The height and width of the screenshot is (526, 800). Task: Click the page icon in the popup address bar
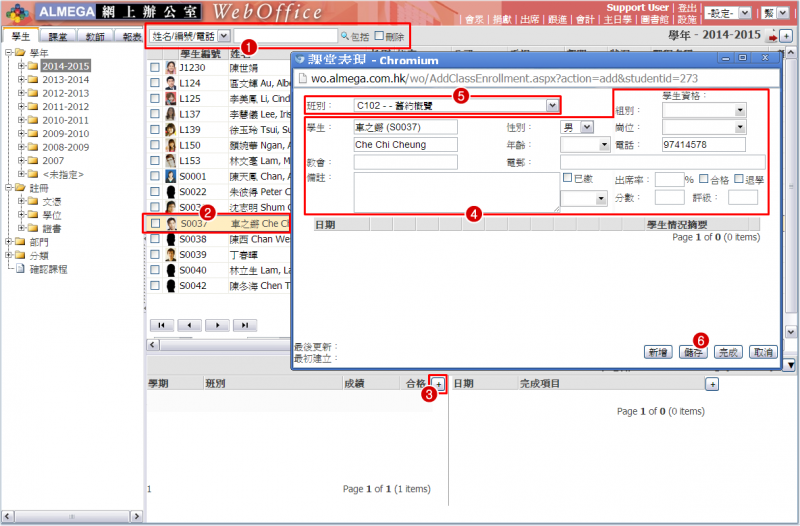303,78
